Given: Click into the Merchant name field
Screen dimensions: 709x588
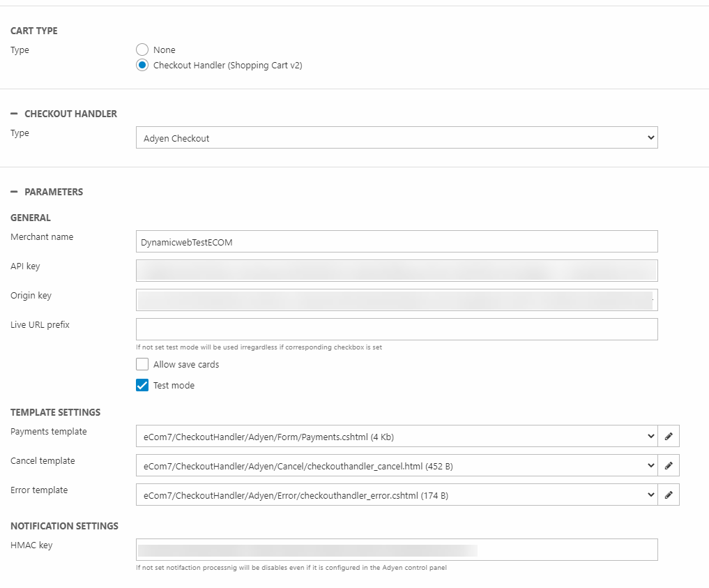Looking at the screenshot, I should [x=396, y=241].
